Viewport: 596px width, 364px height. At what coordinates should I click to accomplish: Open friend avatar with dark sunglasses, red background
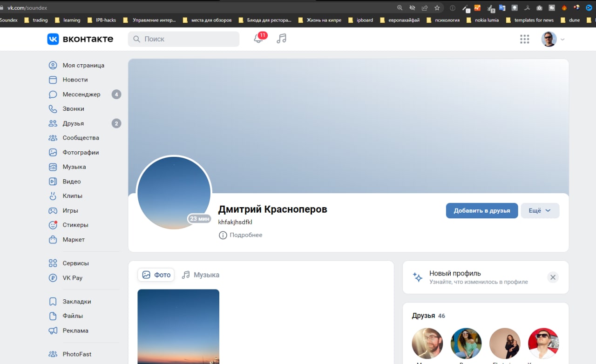pyautogui.click(x=543, y=343)
